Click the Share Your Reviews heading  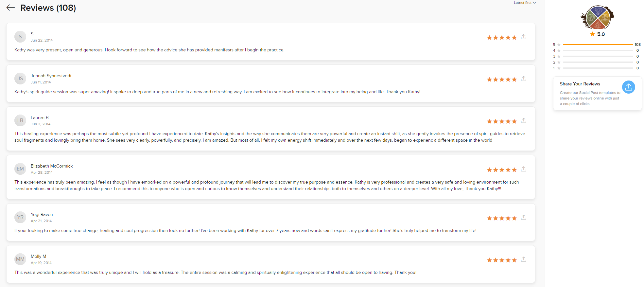[580, 84]
